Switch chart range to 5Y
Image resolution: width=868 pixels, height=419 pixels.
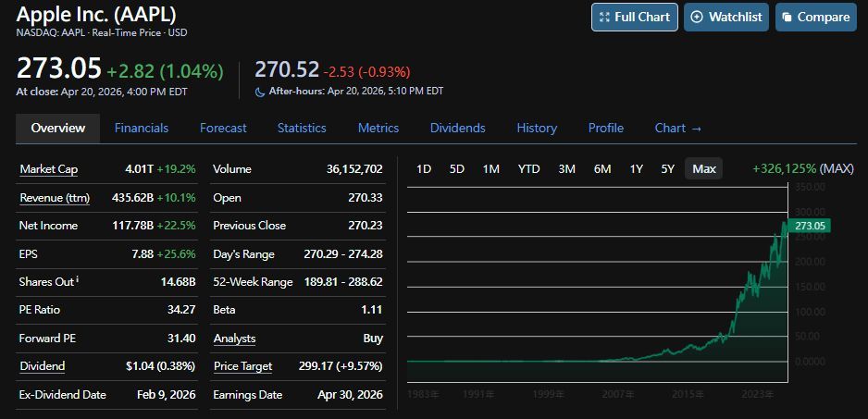tap(667, 168)
